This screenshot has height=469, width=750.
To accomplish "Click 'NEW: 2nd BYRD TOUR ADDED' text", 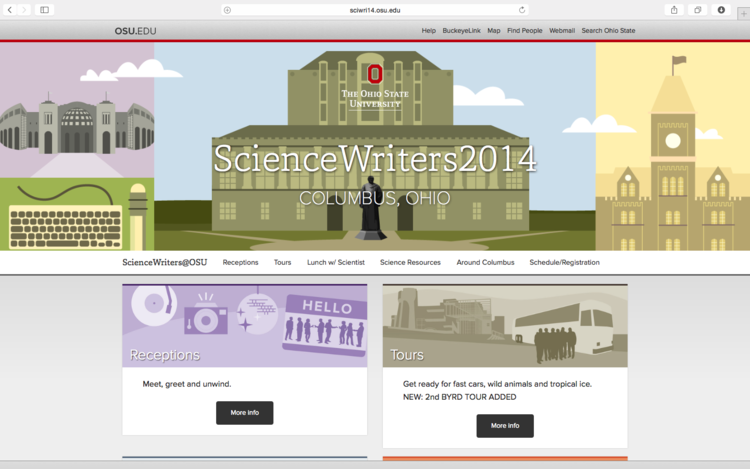I will point(460,397).
